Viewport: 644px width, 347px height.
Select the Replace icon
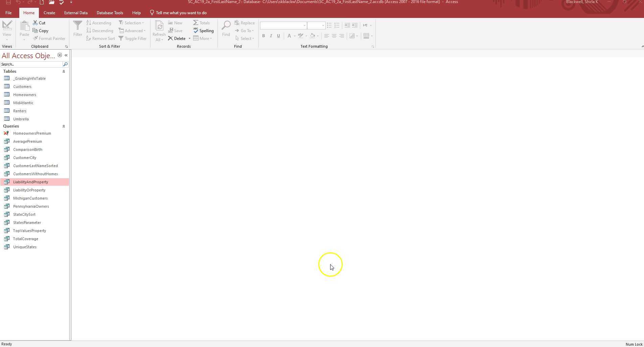(245, 23)
